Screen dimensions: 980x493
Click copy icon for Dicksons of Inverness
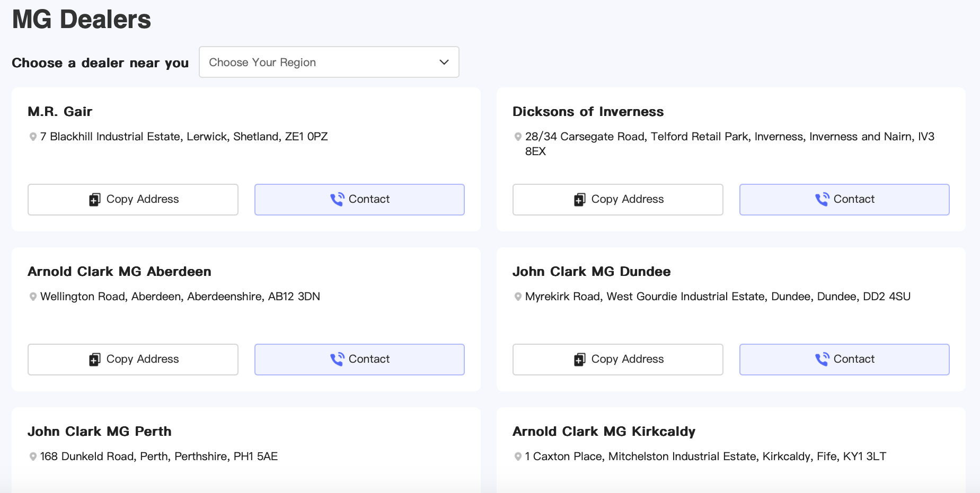click(579, 200)
